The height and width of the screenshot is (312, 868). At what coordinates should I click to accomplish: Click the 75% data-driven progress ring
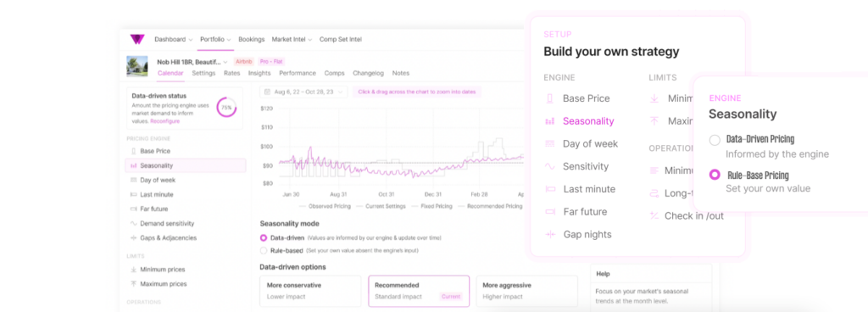tap(226, 108)
